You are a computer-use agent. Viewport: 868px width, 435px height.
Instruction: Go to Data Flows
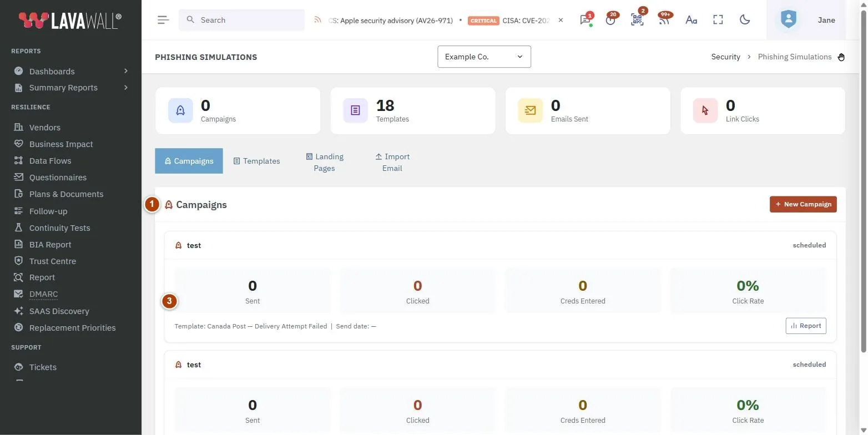point(50,160)
